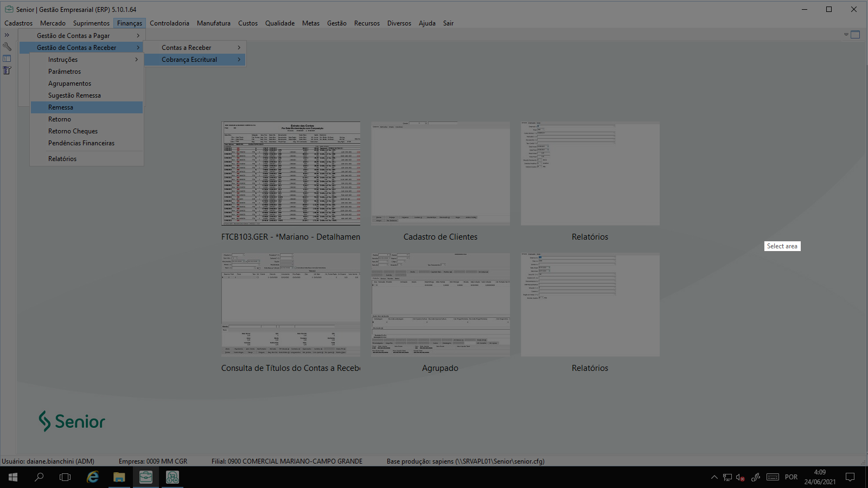
Task: Select Sugestão Remessa menu item
Action: click(87, 95)
